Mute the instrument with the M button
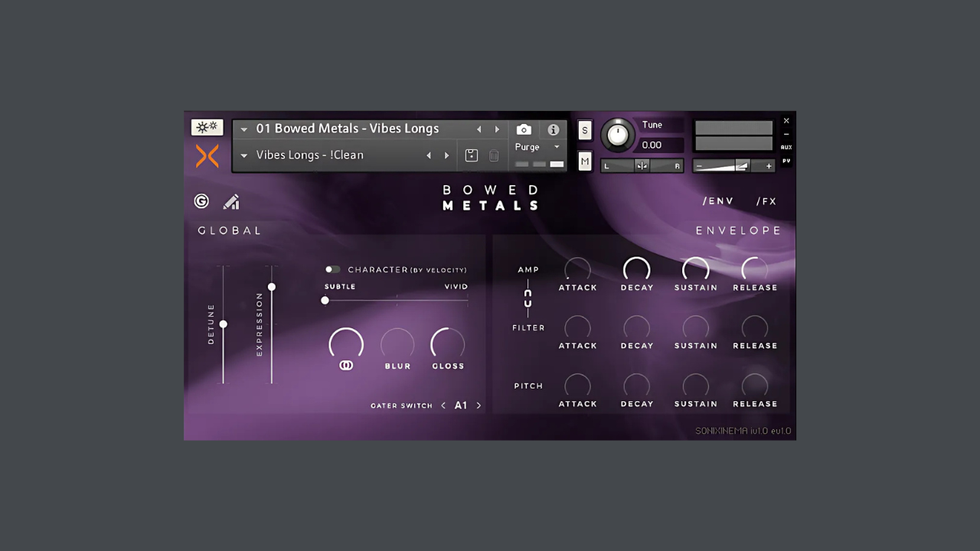Image resolution: width=980 pixels, height=551 pixels. coord(585,161)
